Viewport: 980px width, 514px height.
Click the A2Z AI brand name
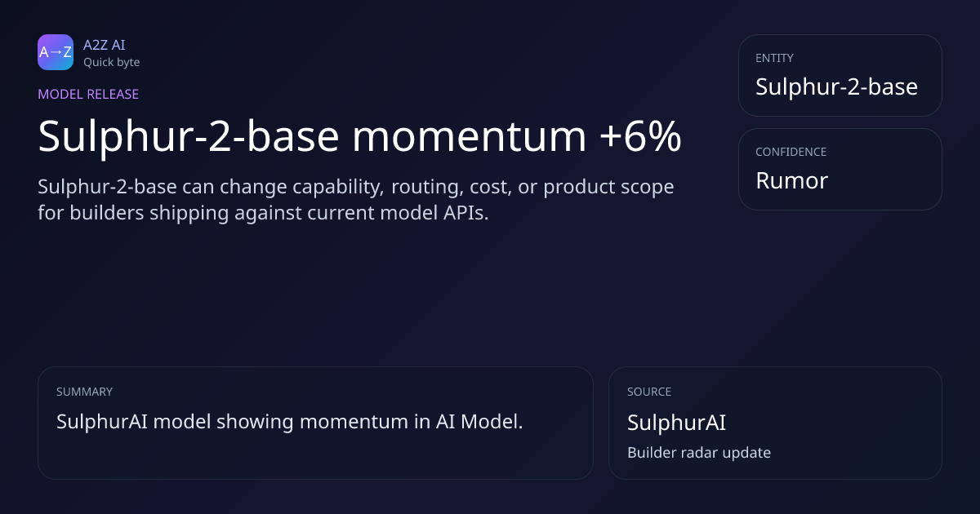point(104,45)
